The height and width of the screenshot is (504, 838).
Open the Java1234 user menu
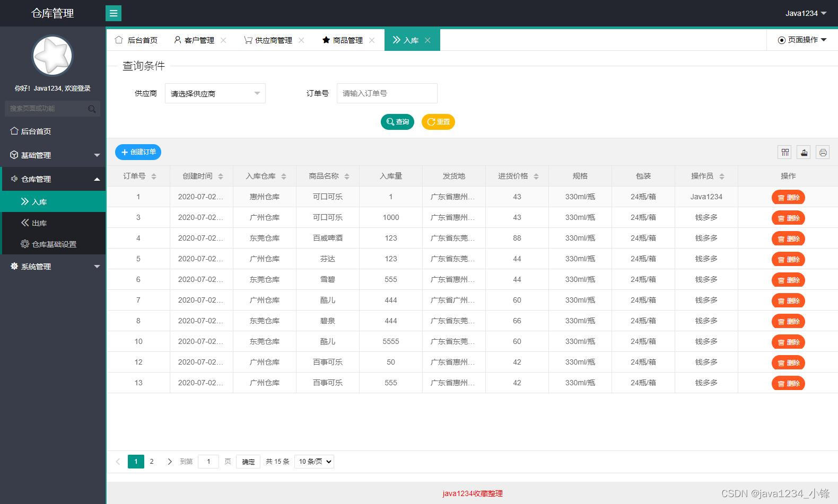click(806, 13)
